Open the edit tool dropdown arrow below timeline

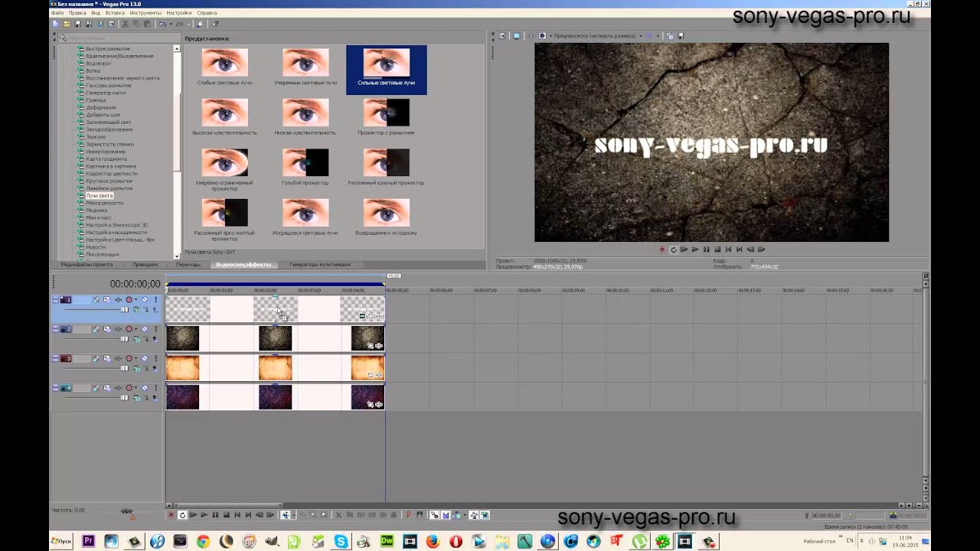coord(294,515)
